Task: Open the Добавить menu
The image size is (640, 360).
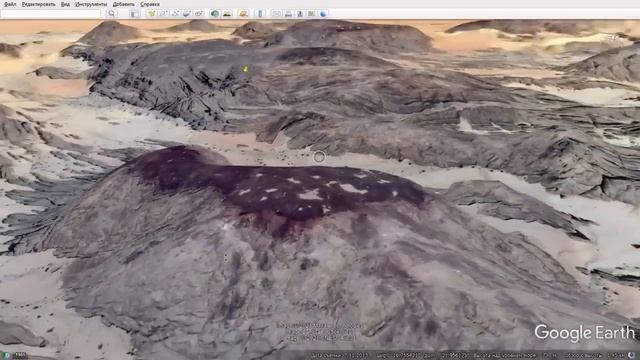Action: point(123,4)
